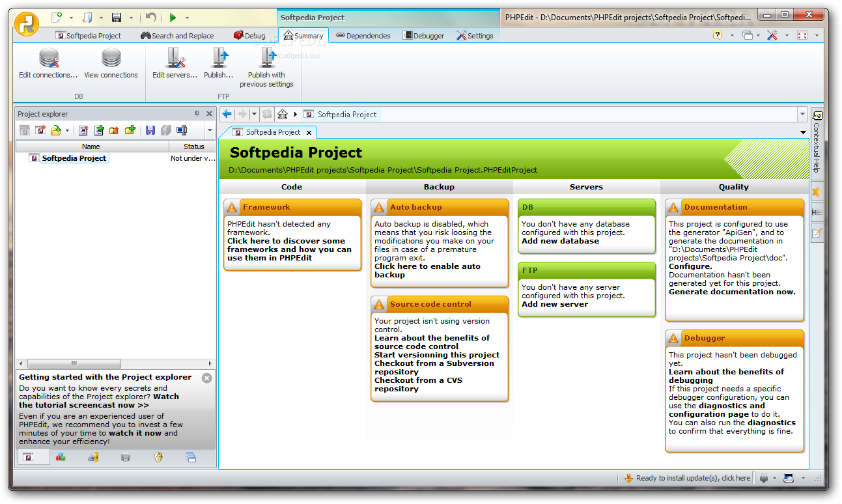Open the navigation history dropdown arrow
Image resolution: width=842 pixels, height=504 pixels.
pos(254,114)
